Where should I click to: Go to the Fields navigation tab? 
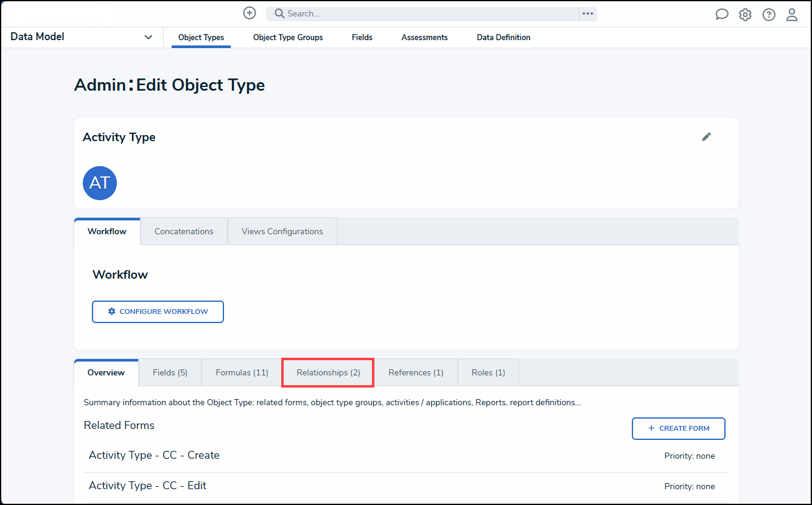coord(362,37)
